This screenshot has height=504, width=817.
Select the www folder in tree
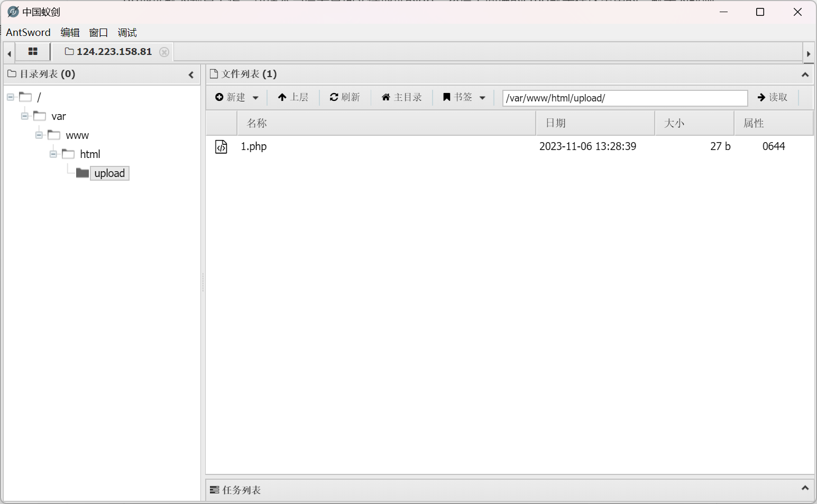(x=77, y=136)
